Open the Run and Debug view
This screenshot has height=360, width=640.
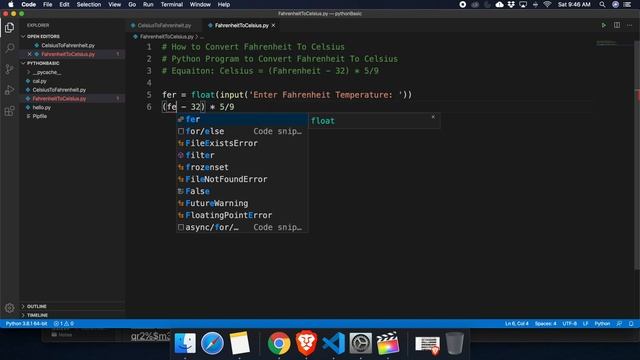tap(9, 90)
